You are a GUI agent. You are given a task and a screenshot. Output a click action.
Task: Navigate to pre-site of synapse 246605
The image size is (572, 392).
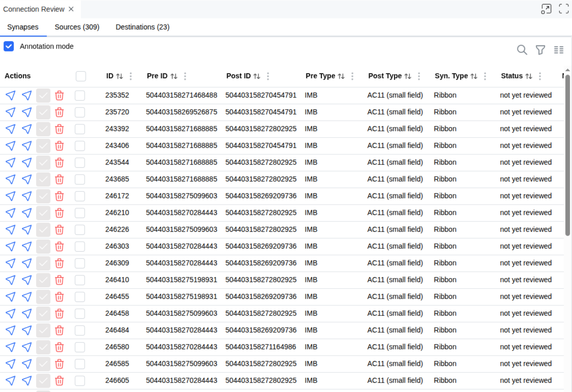pyautogui.click(x=11, y=381)
